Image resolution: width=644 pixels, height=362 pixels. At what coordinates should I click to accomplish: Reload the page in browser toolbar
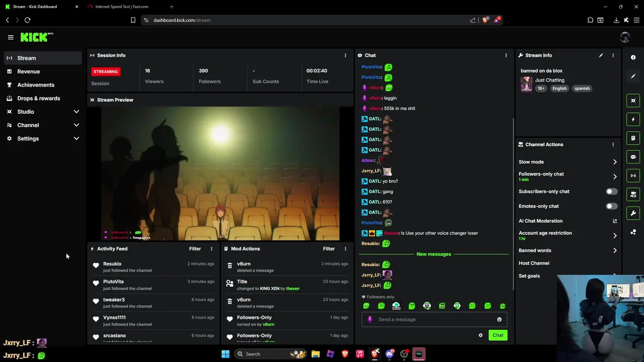pyautogui.click(x=27, y=20)
